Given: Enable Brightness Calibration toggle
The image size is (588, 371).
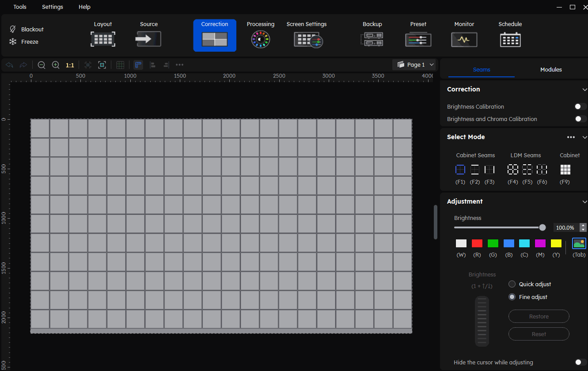Looking at the screenshot, I should [580, 106].
